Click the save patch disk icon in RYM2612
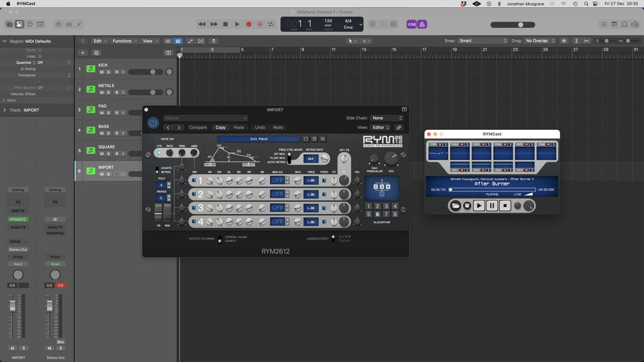This screenshot has width=644, height=362. tap(314, 138)
